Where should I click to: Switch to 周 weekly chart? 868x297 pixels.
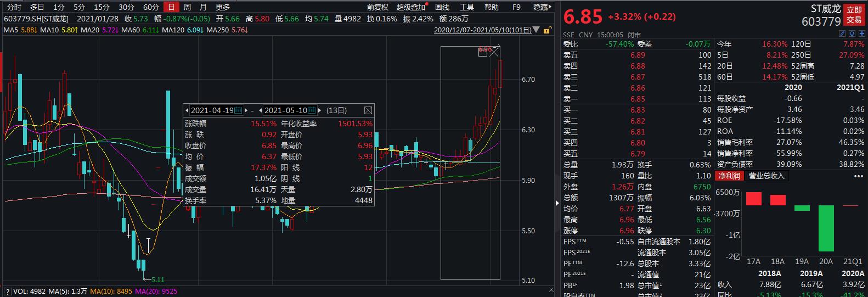tap(188, 7)
